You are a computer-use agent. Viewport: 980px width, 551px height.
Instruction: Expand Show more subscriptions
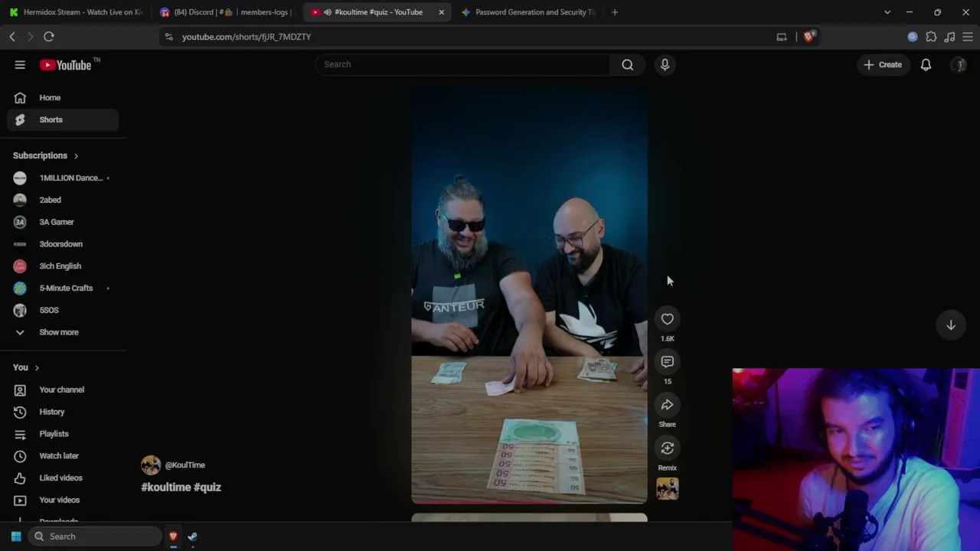[x=63, y=332]
